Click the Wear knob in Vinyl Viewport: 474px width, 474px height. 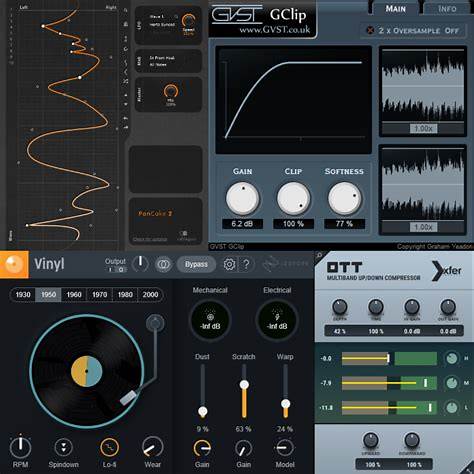click(x=152, y=447)
